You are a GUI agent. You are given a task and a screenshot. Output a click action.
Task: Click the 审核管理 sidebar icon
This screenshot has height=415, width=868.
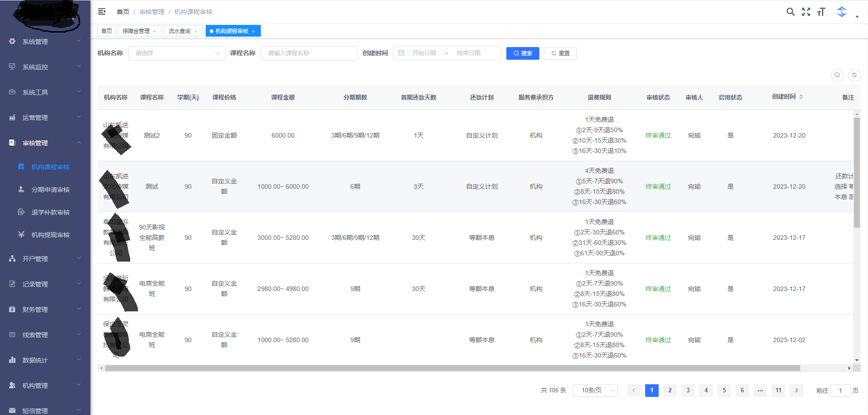click(x=12, y=143)
